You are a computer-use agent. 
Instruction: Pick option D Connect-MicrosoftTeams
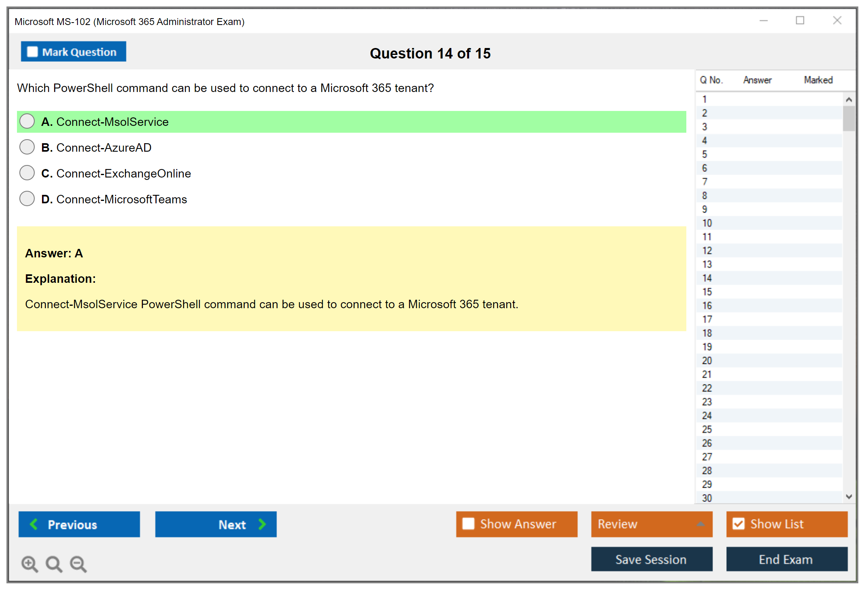click(x=27, y=199)
